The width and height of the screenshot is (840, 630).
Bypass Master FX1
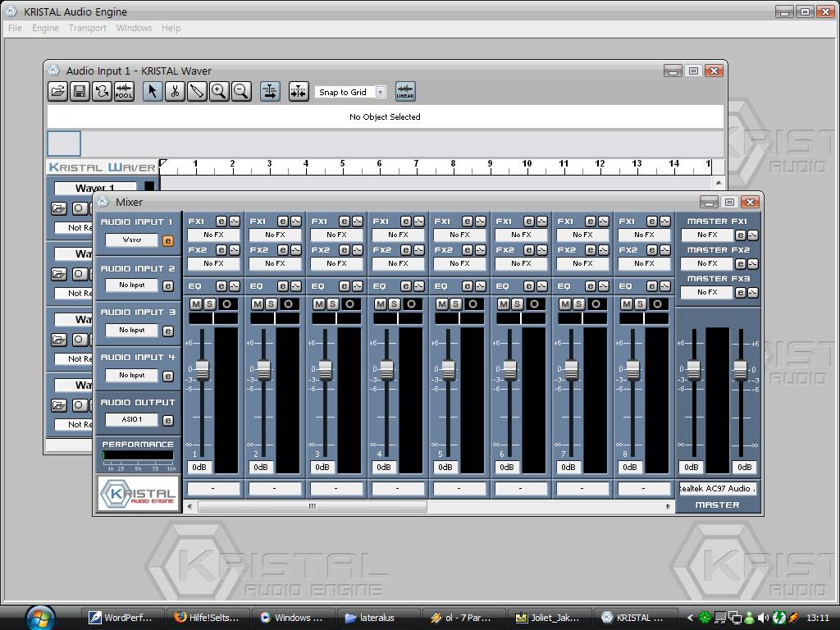coord(753,235)
